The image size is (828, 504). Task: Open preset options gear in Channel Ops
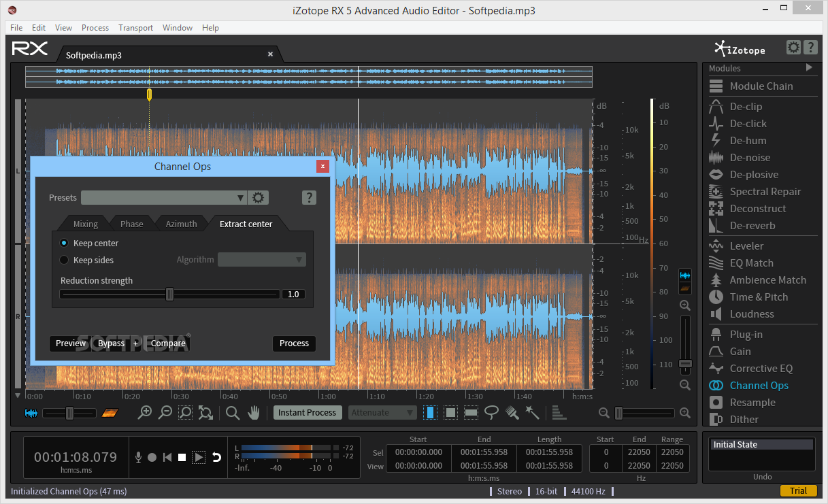coord(258,198)
